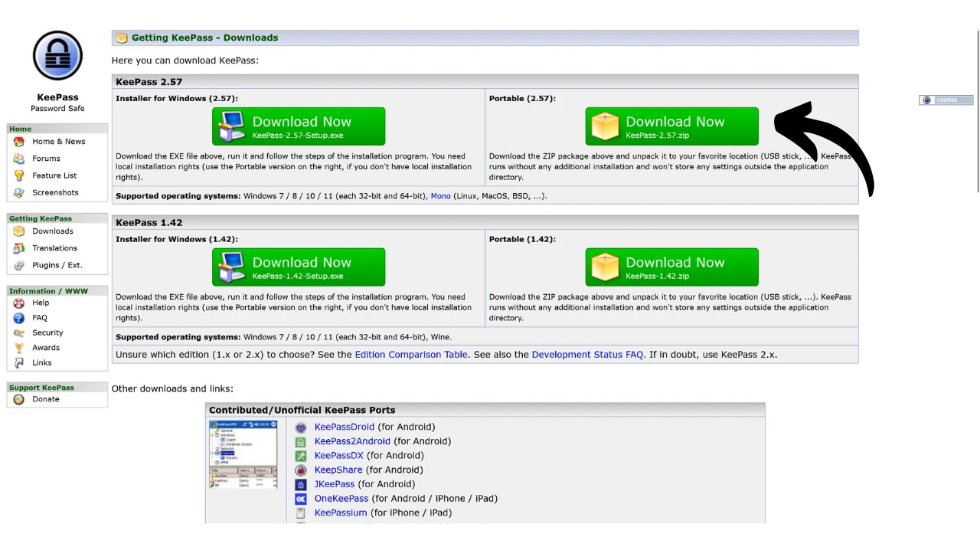The height and width of the screenshot is (547, 980).
Task: Open the Edition Comparison Table link
Action: coord(411,354)
